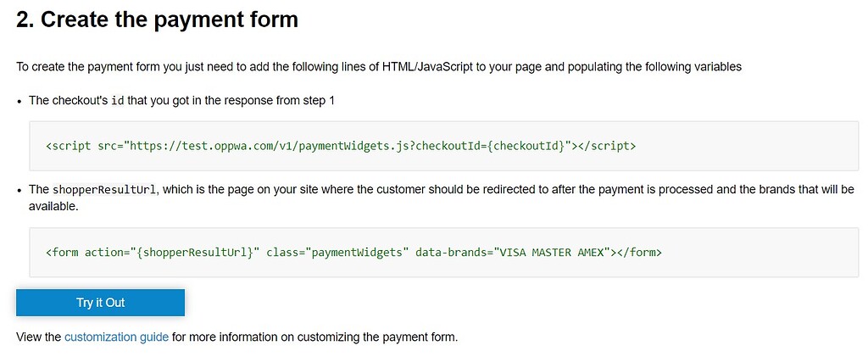Click the "Create the payment form" heading

[x=157, y=19]
